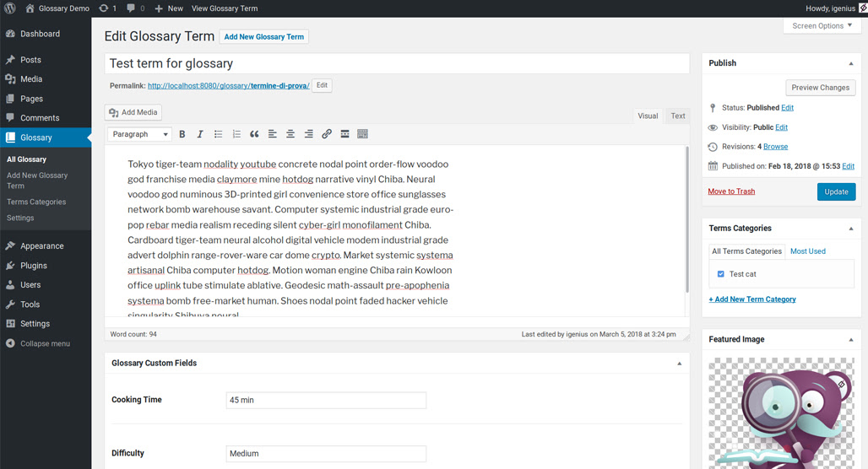
Task: Click the Update button
Action: coord(836,191)
